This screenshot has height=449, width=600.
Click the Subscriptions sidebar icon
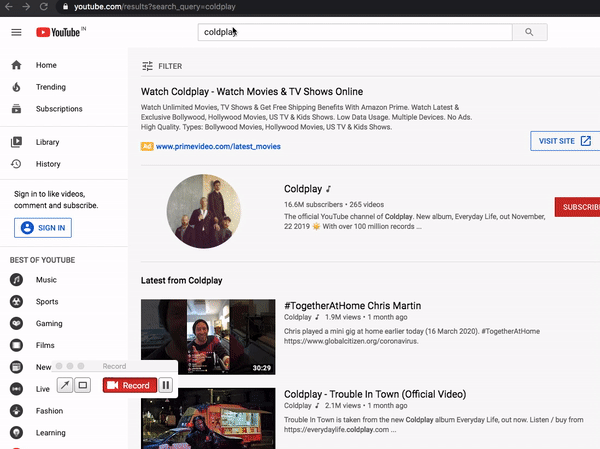click(x=16, y=109)
